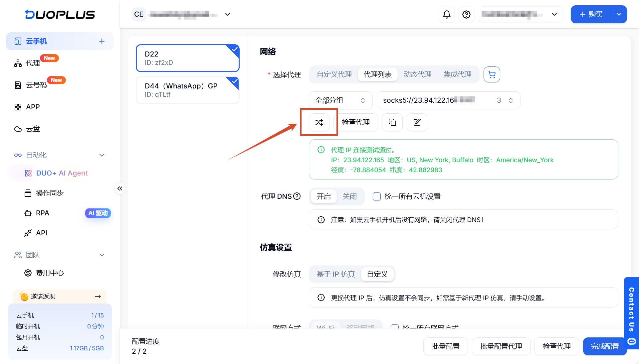
Task: Click 检查代理 beside shuffle icon
Action: [356, 122]
